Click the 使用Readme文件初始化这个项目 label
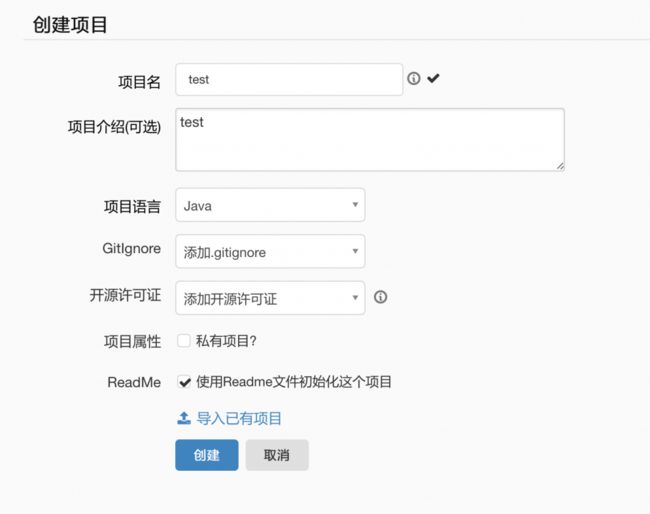650x514 pixels. pos(293,382)
